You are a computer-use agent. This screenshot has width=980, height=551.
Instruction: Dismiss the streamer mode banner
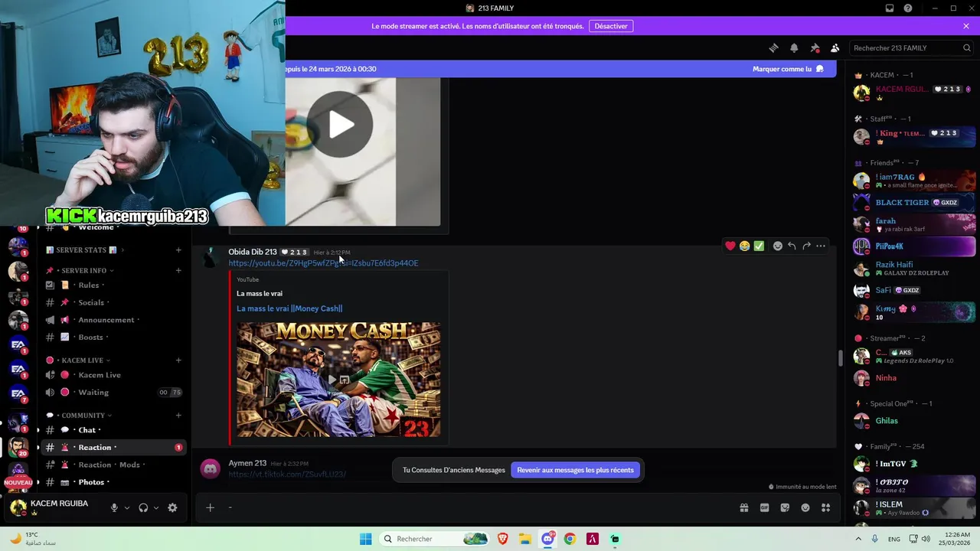(x=966, y=26)
